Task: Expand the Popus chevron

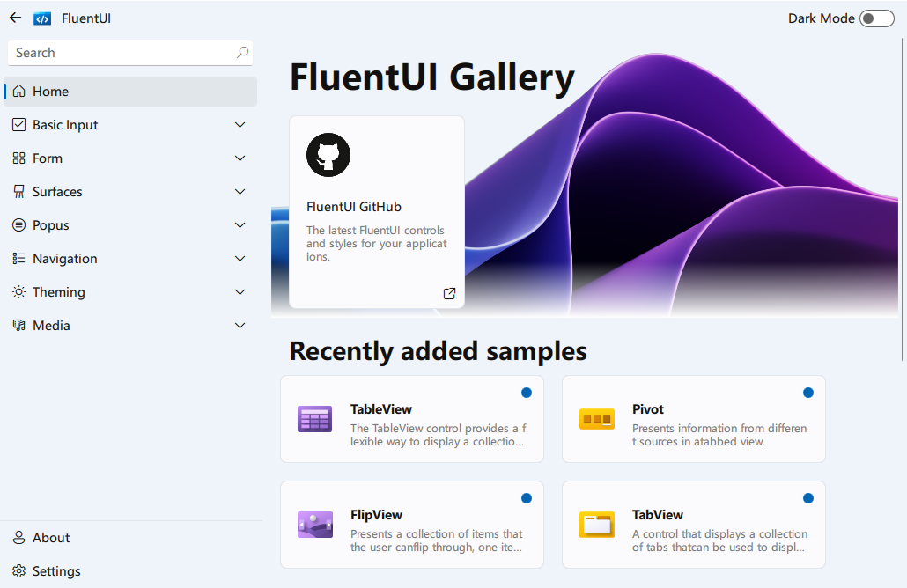Action: (240, 225)
